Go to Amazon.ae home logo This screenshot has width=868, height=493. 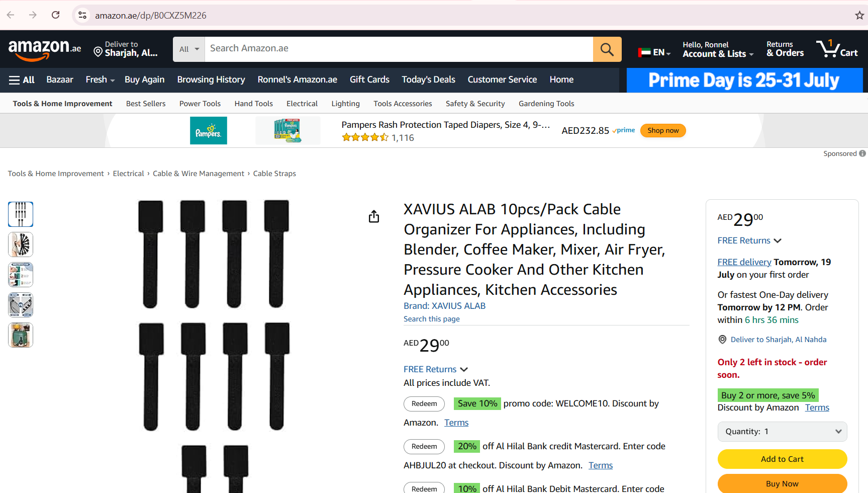pyautogui.click(x=44, y=50)
